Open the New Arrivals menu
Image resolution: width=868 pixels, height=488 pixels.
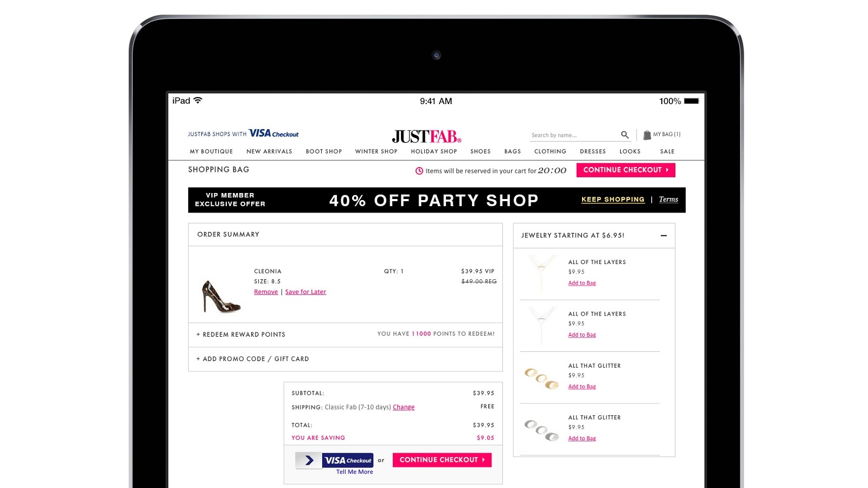(x=269, y=152)
